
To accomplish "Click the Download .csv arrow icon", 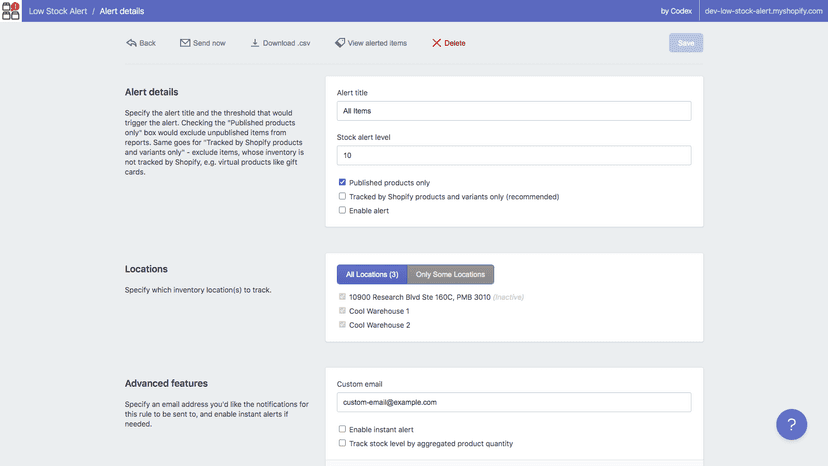I will pyautogui.click(x=255, y=43).
